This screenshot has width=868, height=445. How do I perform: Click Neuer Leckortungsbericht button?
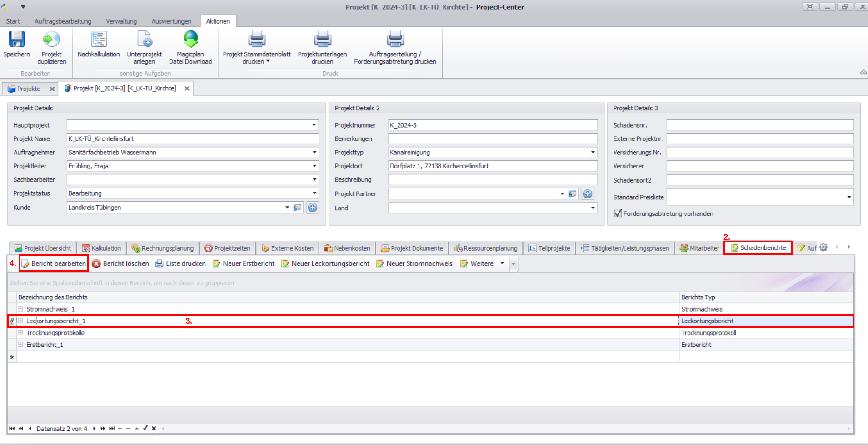point(325,263)
